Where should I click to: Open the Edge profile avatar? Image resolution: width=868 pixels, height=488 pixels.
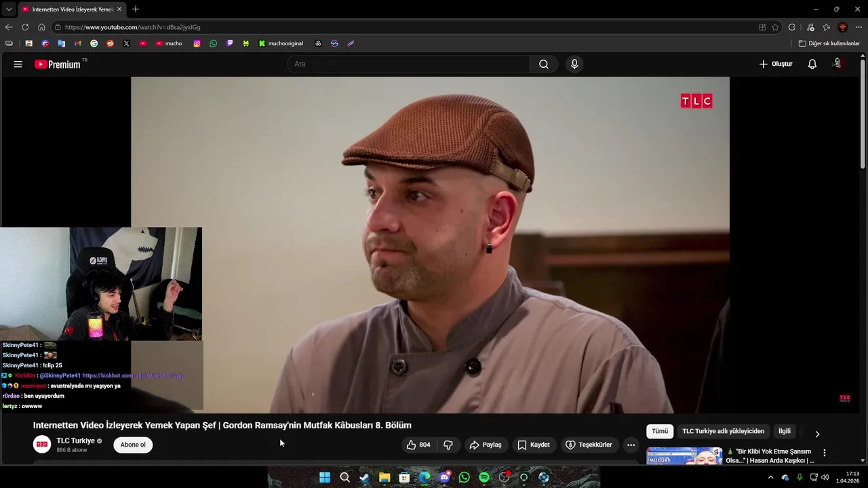point(843,27)
